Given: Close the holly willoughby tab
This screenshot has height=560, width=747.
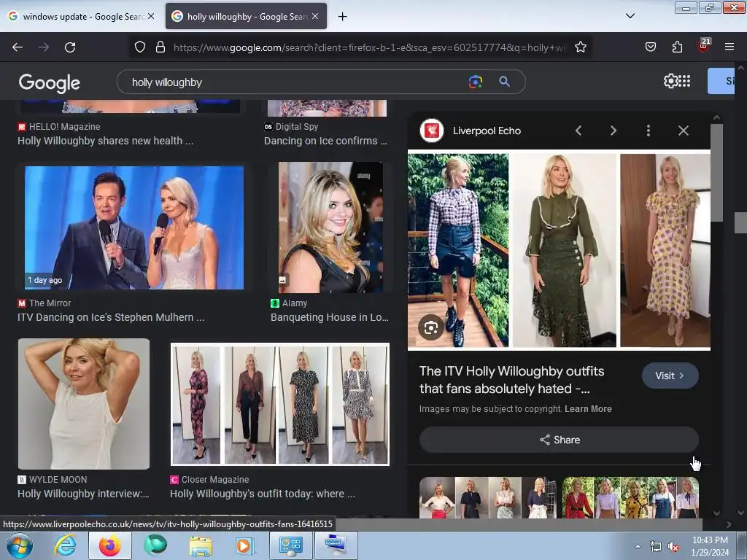Looking at the screenshot, I should click(315, 16).
